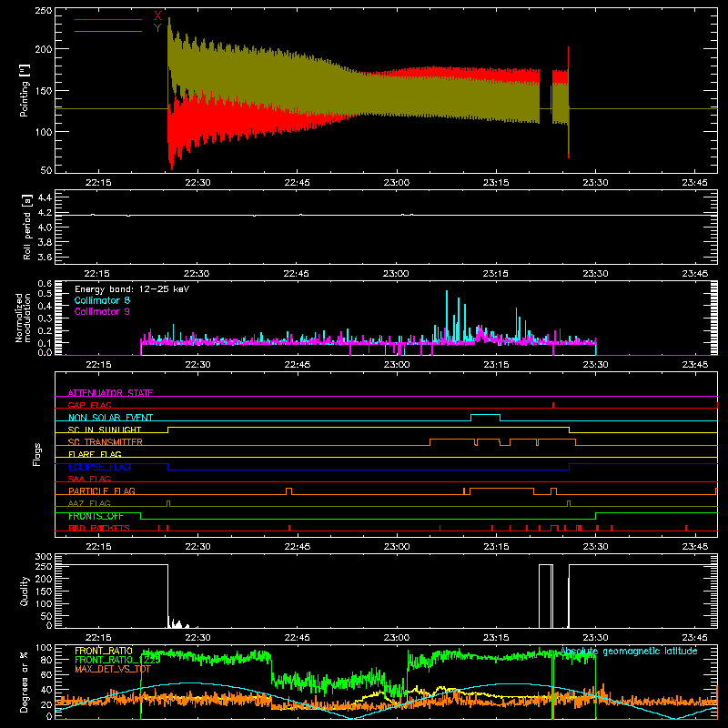This screenshot has width=728, height=728.
Task: Click the Roll period axis title
Action: pos(27,227)
